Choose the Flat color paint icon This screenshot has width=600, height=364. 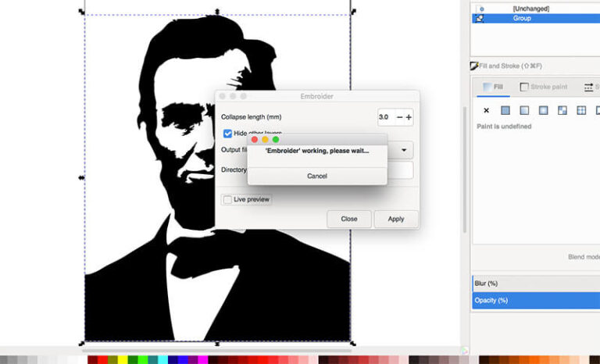[505, 111]
